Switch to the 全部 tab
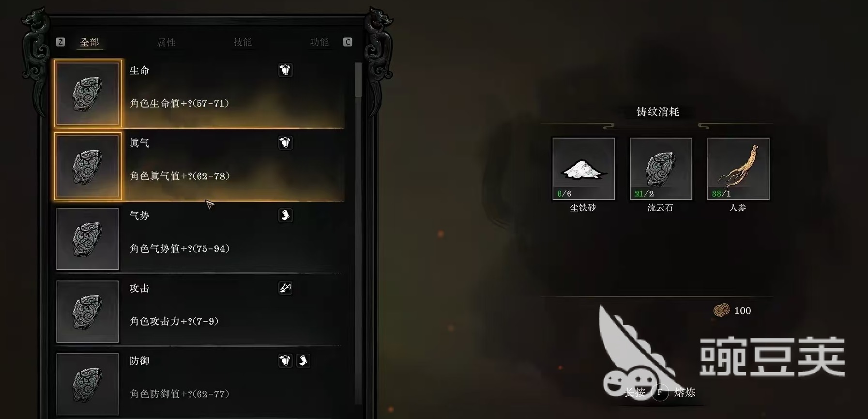This screenshot has width=868, height=419. click(x=90, y=43)
